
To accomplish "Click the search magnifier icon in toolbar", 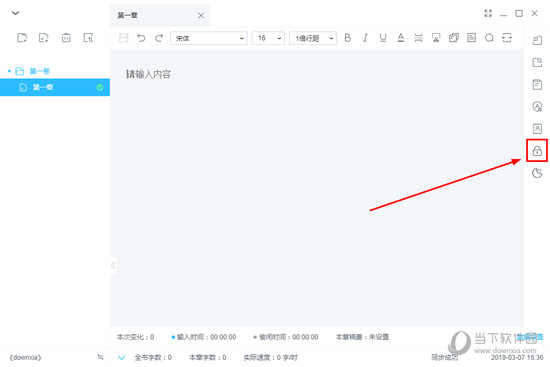I will click(489, 38).
